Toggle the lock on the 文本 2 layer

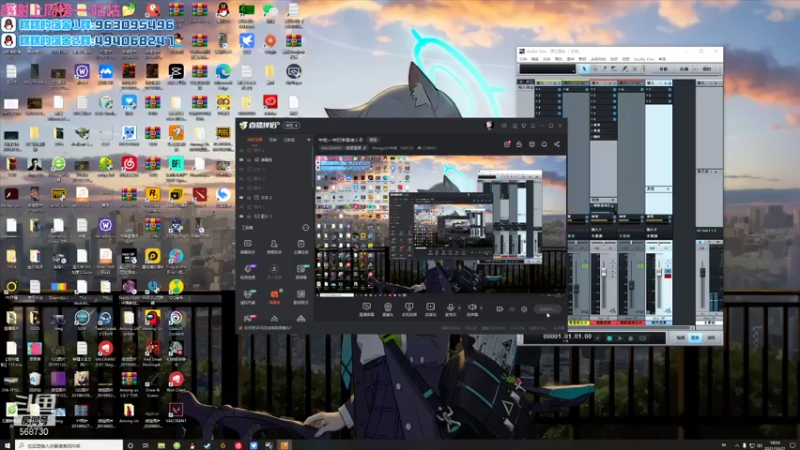pyautogui.click(x=249, y=197)
